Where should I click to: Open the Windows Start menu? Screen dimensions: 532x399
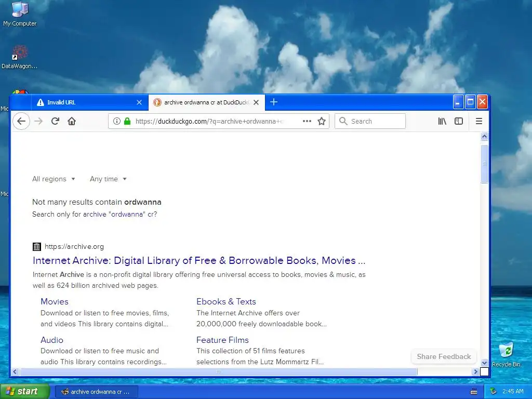(24, 391)
